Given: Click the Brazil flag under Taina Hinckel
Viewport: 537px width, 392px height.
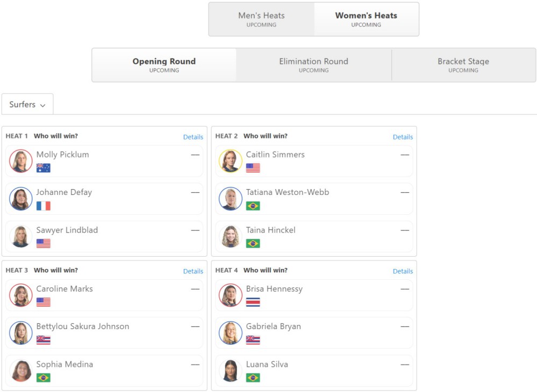Looking at the screenshot, I should (x=253, y=243).
